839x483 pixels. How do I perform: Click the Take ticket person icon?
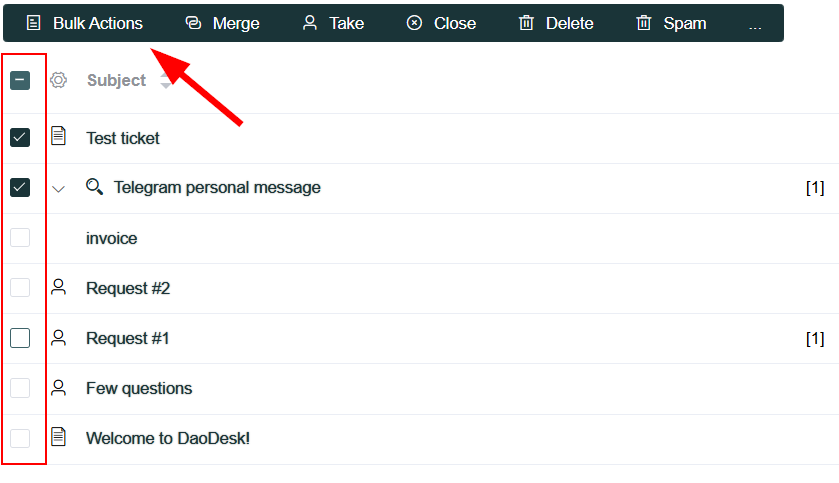[310, 23]
